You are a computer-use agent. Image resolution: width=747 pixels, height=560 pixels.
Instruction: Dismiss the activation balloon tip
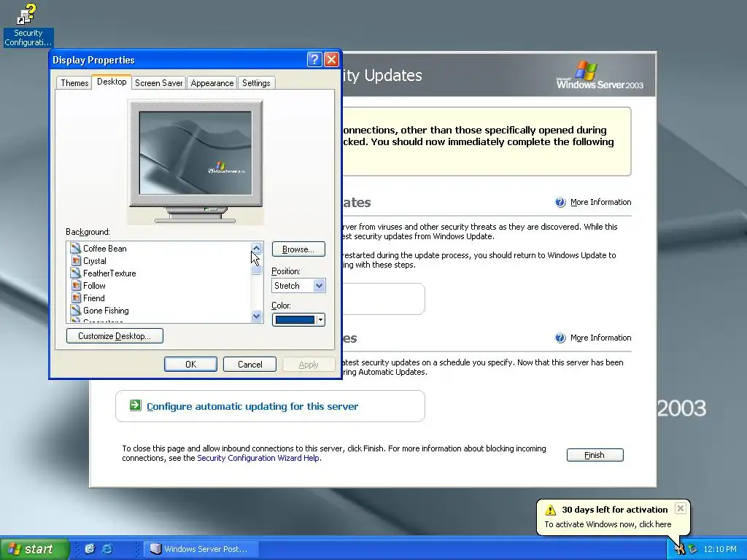681,508
